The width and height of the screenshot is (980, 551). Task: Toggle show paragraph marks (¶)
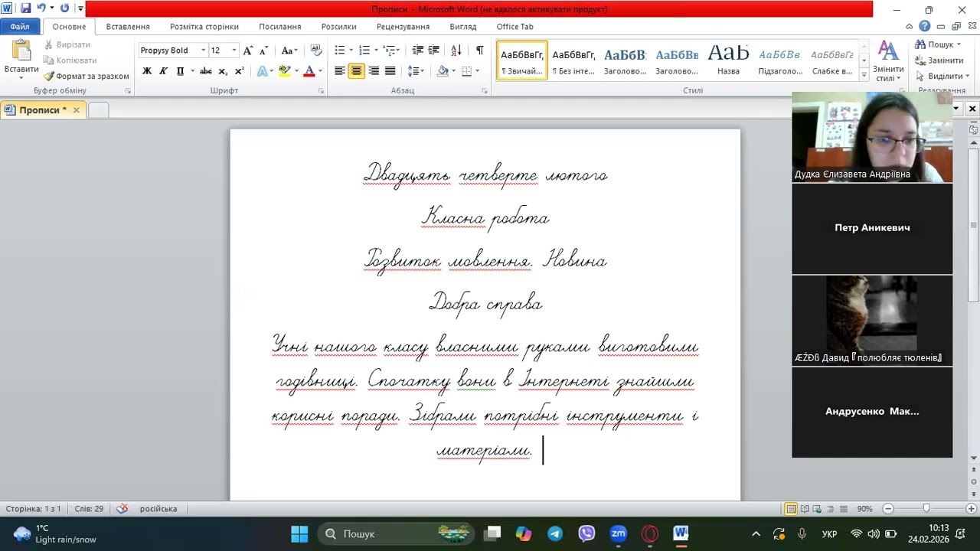point(479,51)
